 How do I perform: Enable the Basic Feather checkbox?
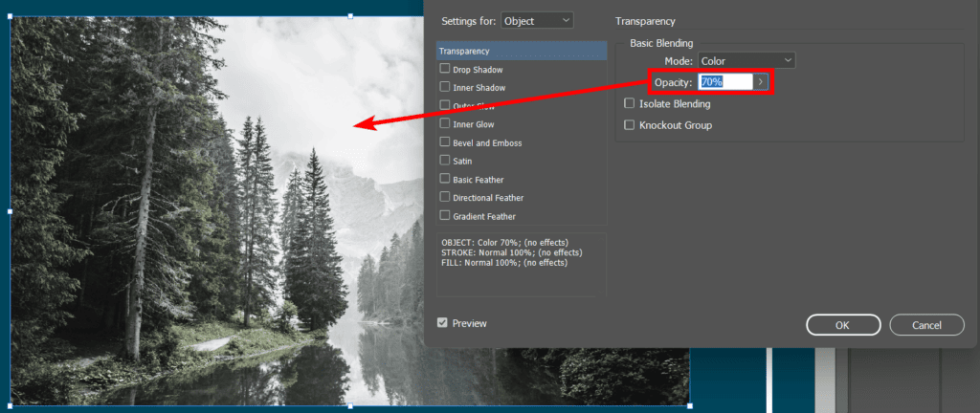tap(444, 179)
